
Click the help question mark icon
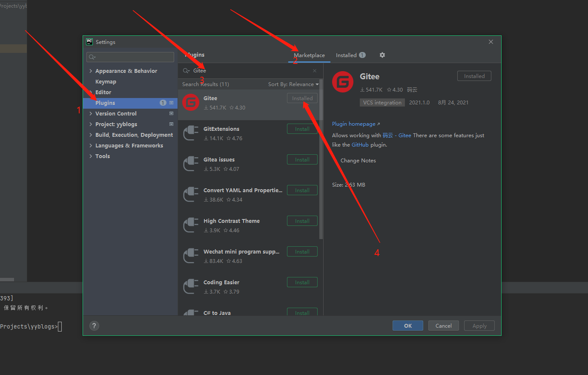click(94, 326)
